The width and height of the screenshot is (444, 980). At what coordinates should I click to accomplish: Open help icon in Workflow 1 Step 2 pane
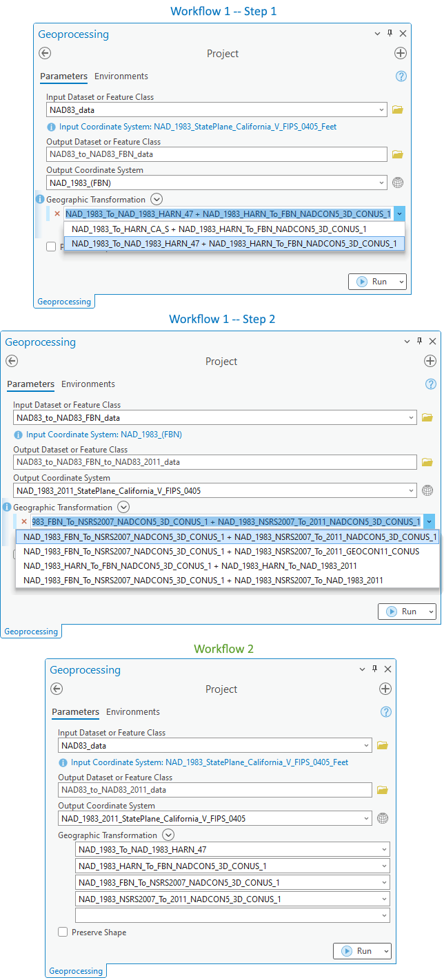[432, 384]
